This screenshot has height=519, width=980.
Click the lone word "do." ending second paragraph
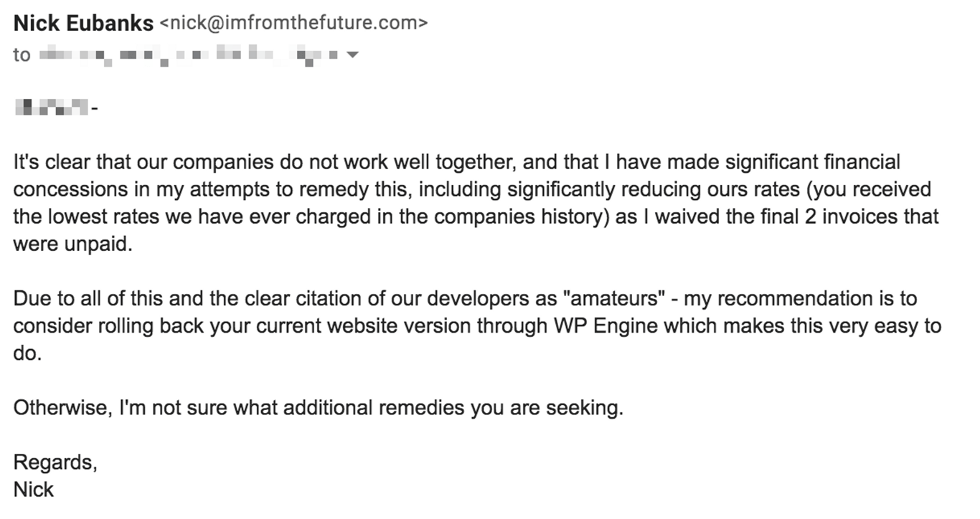(27, 353)
